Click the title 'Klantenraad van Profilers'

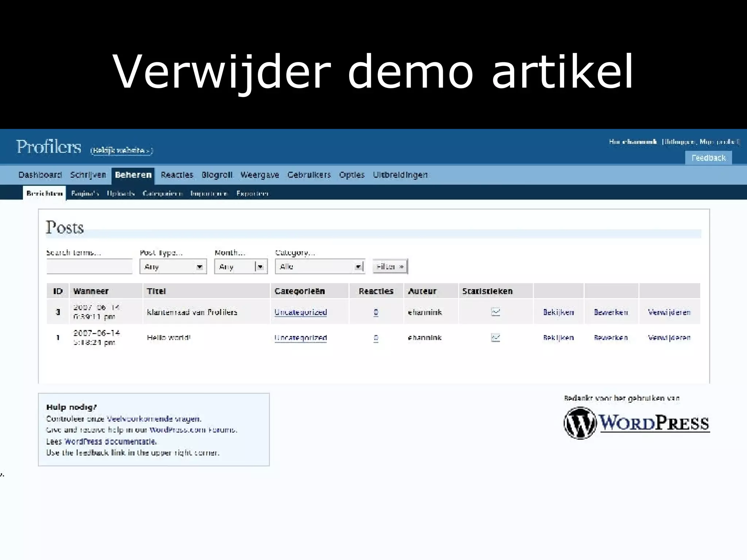point(192,312)
